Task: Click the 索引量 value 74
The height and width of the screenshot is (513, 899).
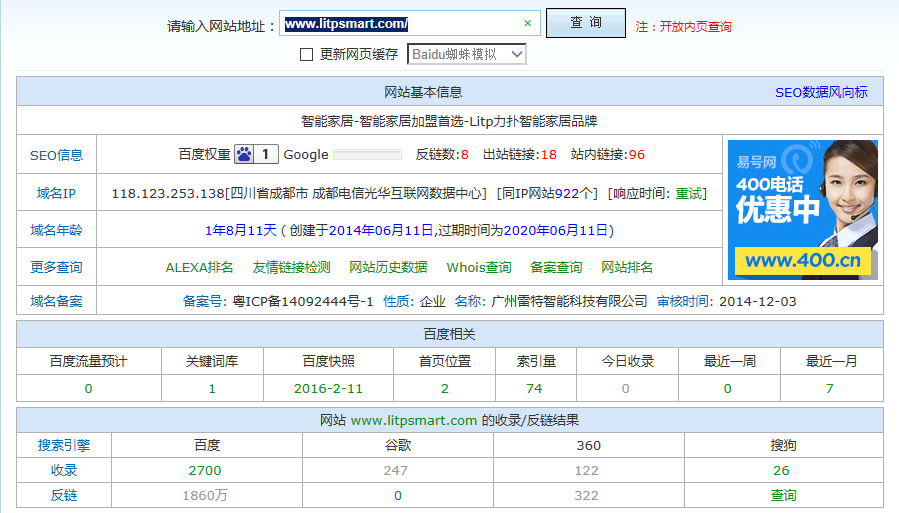Action: [x=534, y=389]
